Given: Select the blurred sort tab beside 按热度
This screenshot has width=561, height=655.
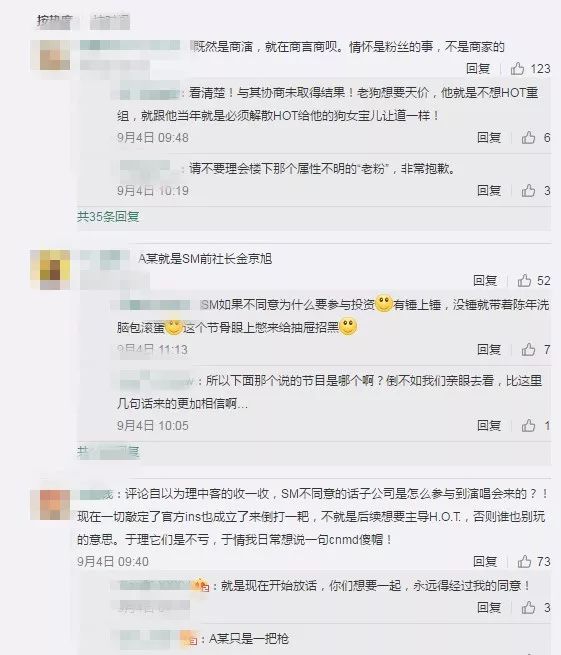Looking at the screenshot, I should pos(110,21).
